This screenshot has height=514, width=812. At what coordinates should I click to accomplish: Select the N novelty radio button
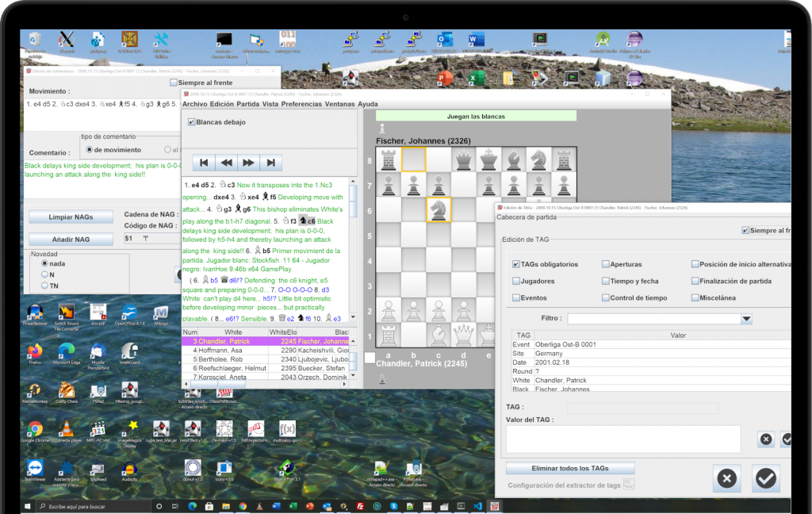pyautogui.click(x=44, y=274)
